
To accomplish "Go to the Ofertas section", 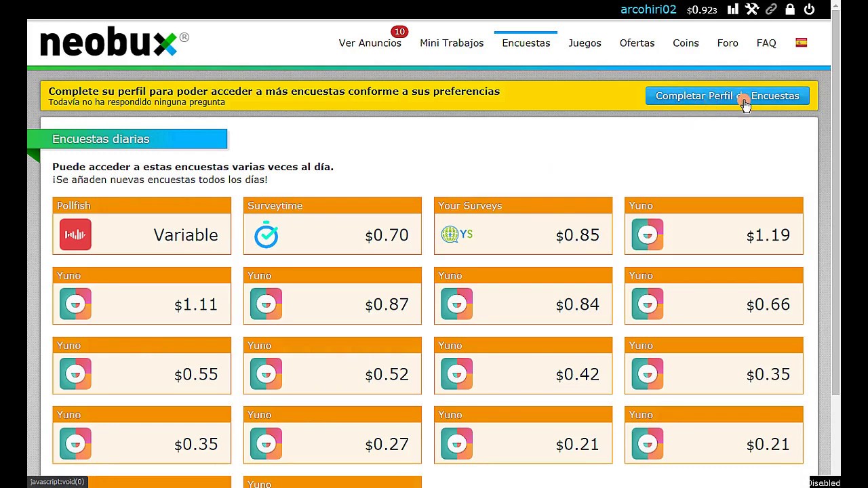I will [x=637, y=43].
